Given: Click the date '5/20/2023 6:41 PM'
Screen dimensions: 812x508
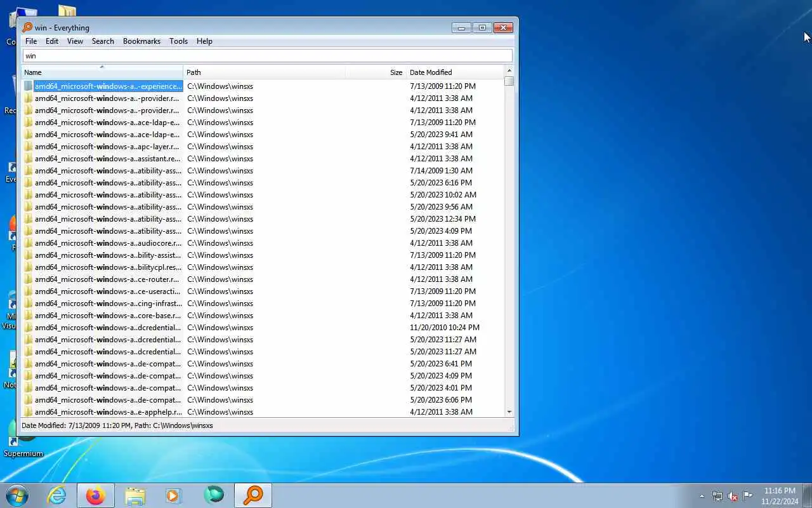Looking at the screenshot, I should [441, 363].
